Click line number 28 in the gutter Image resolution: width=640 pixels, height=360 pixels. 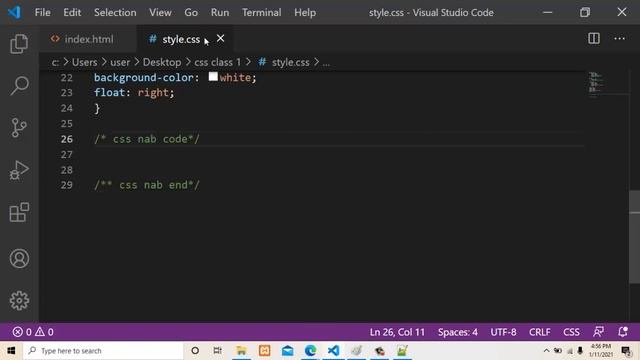[67, 169]
